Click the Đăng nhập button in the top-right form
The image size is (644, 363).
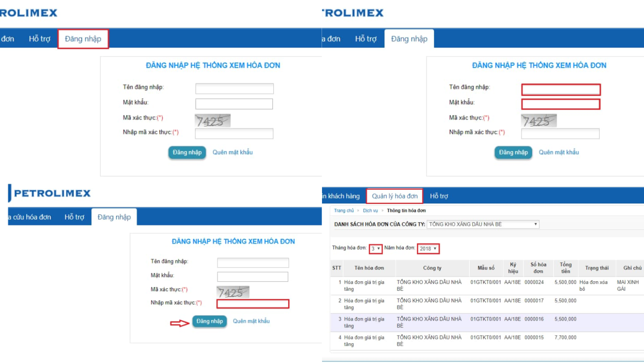514,153
